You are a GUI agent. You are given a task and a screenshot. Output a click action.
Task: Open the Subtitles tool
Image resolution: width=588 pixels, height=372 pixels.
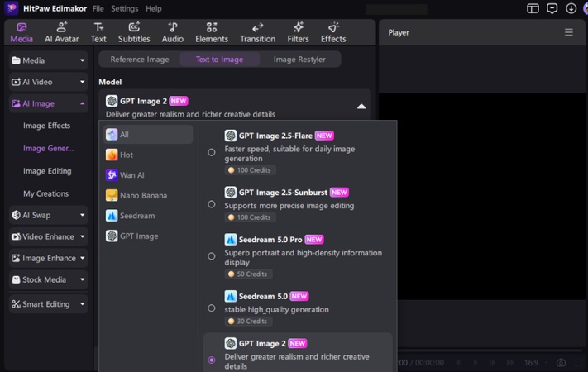click(134, 32)
